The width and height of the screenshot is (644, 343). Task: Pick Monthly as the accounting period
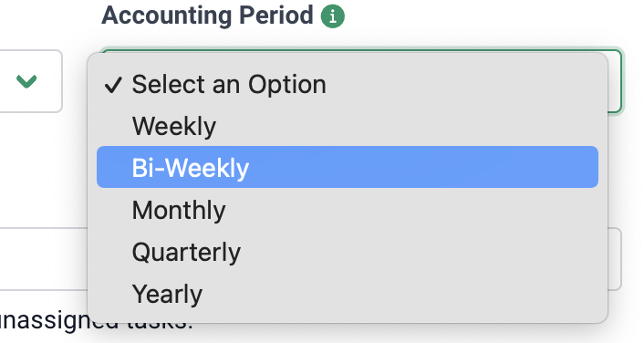click(347, 210)
